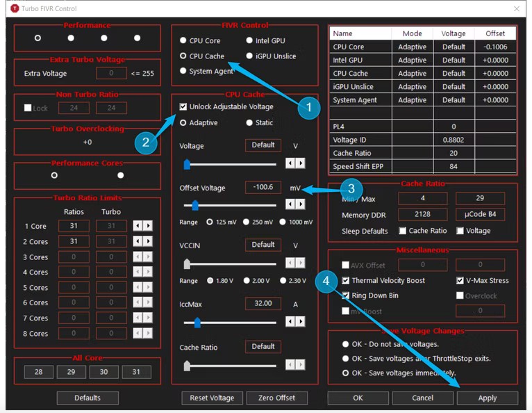Choose Adaptive voltage mode
Screen dimensions: 532x413
(x=183, y=122)
